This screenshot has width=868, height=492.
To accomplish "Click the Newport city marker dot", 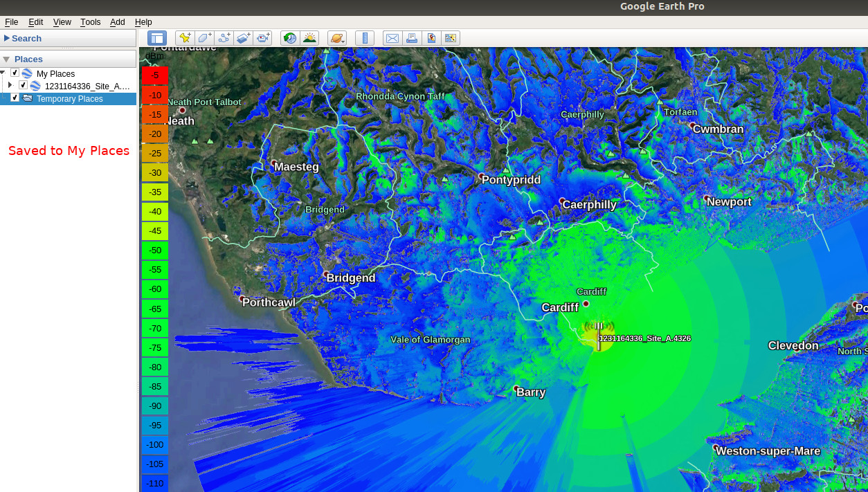I will (706, 199).
